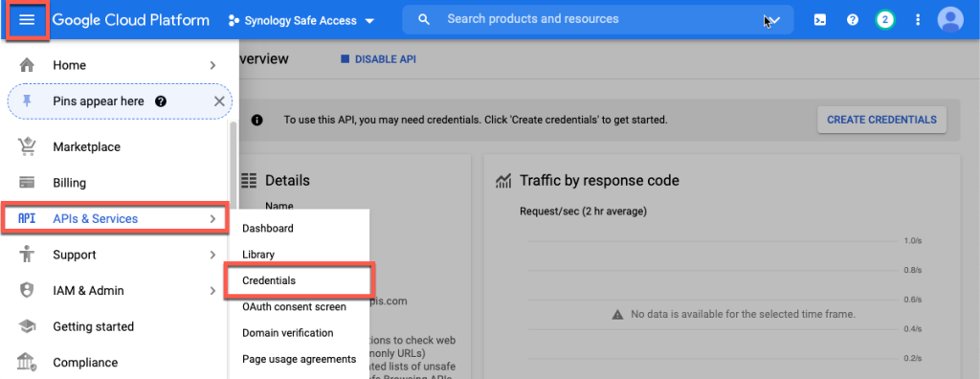Click the Compliance building icon
This screenshot has width=980, height=379.
(27, 362)
